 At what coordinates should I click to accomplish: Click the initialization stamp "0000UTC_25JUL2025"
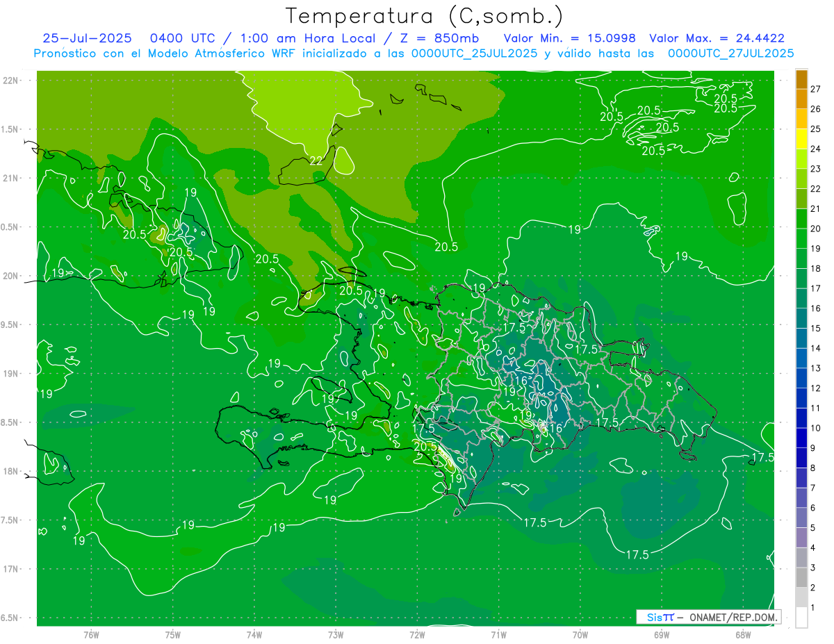pos(475,53)
